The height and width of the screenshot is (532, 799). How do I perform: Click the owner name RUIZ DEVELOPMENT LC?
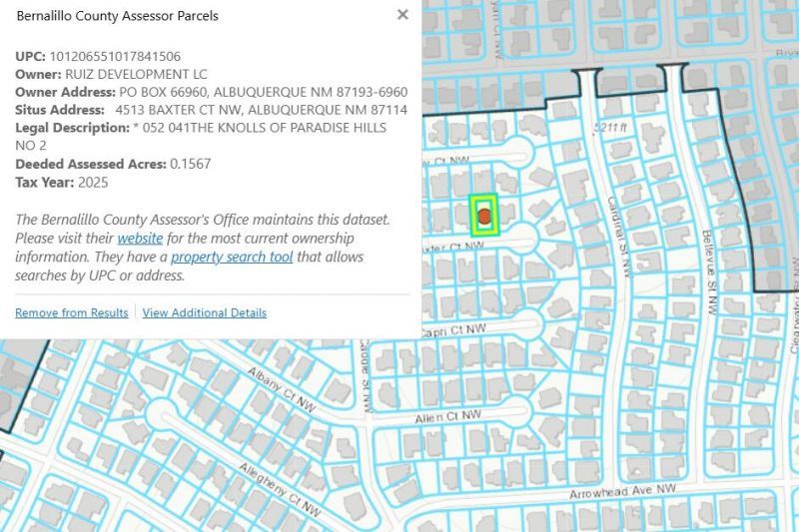129,74
